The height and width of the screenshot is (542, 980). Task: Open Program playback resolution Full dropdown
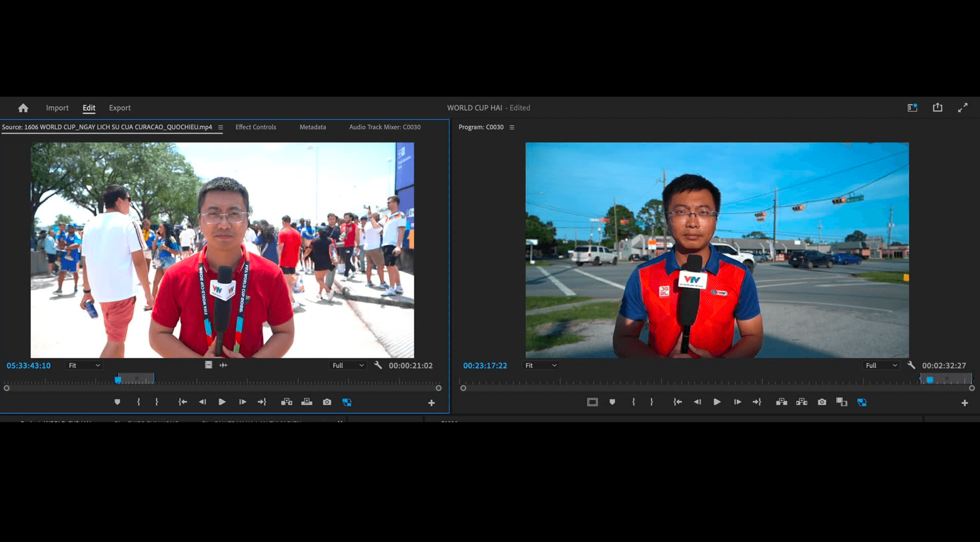(x=881, y=365)
